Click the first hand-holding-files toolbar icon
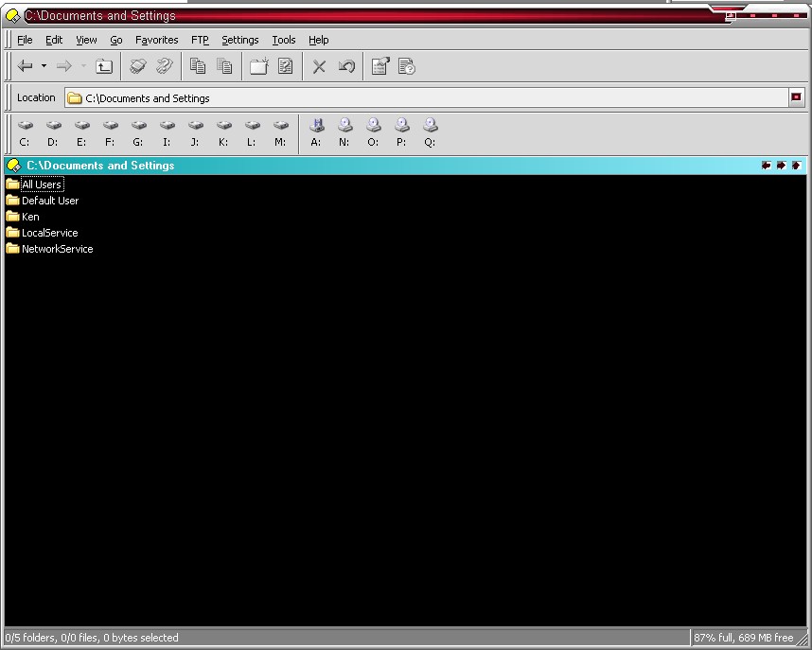 pyautogui.click(x=137, y=66)
